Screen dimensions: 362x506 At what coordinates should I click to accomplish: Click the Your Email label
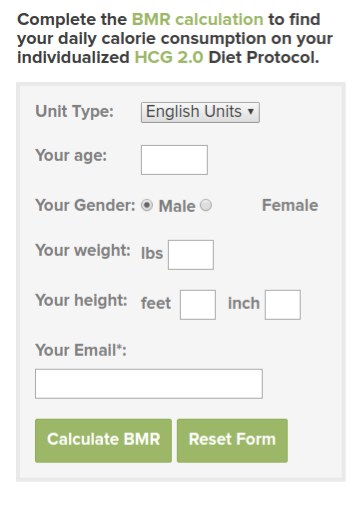pos(81,350)
